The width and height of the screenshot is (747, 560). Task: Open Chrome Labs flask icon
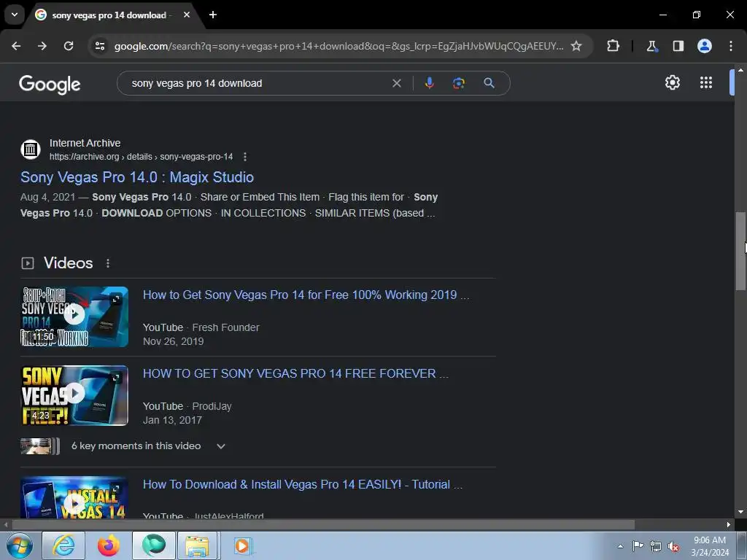pos(651,46)
